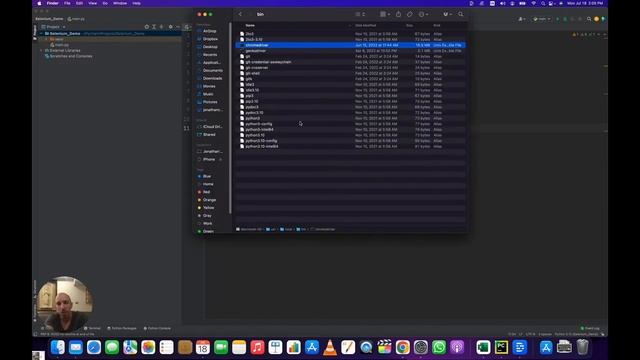The width and height of the screenshot is (640, 360).
Task: Open the Edit menu
Action: tap(80, 3)
